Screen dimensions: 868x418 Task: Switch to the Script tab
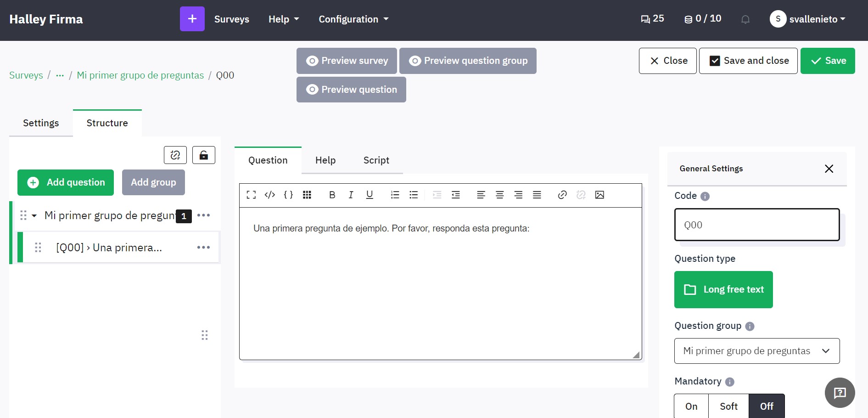click(x=376, y=160)
